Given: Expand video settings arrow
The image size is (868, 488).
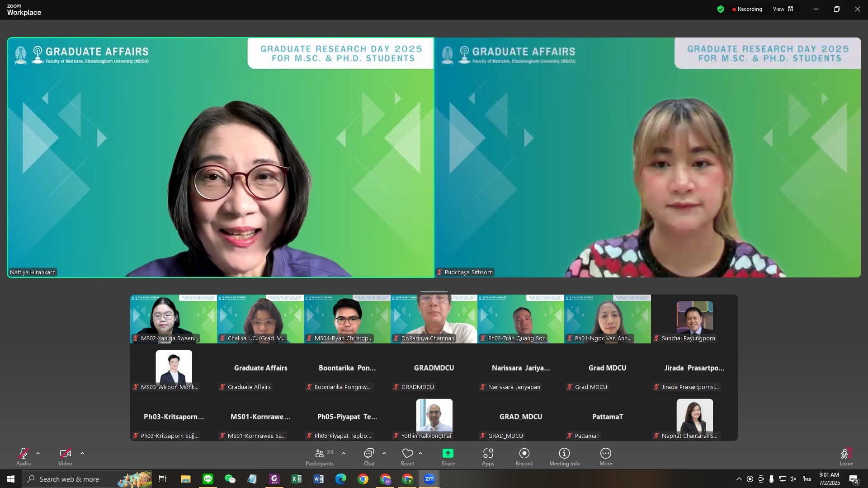Looking at the screenshot, I should (82, 453).
